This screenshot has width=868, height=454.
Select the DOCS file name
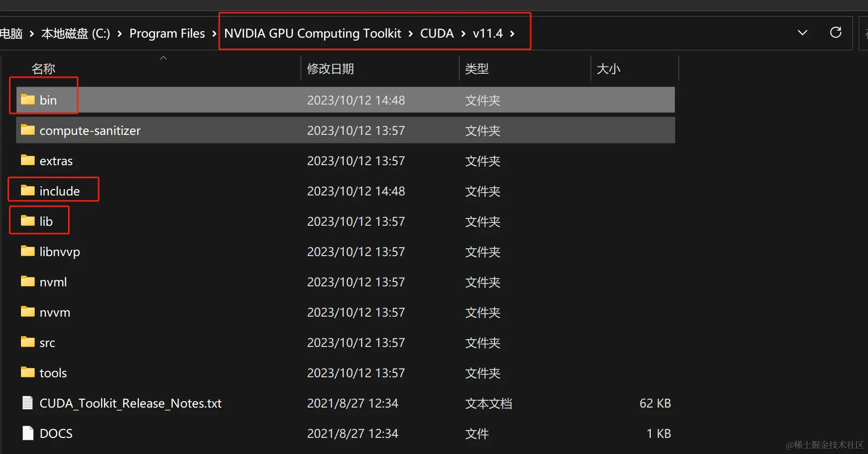pos(56,433)
